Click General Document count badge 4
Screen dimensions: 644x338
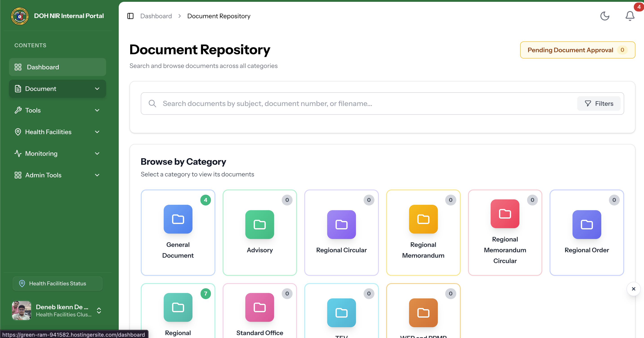point(206,200)
